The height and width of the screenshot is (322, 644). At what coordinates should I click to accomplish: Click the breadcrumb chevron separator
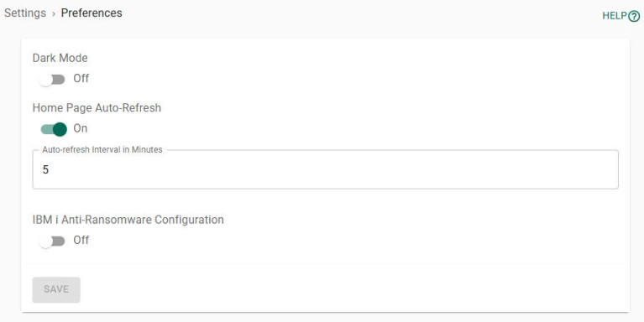click(54, 14)
